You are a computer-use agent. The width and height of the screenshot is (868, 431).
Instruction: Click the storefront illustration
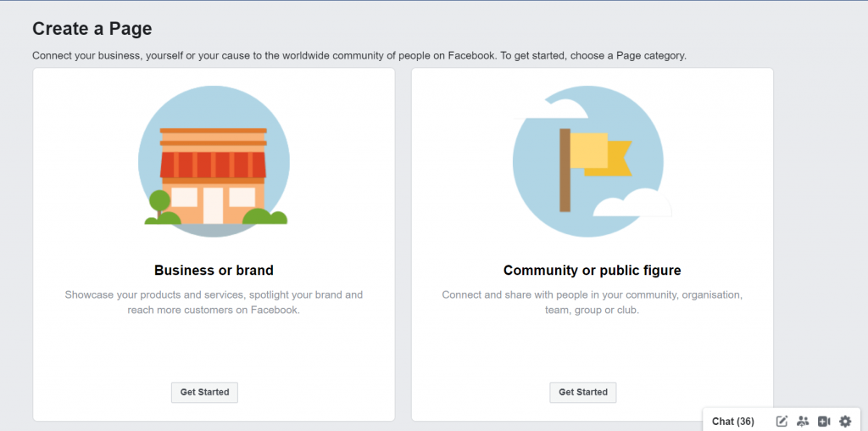click(214, 174)
